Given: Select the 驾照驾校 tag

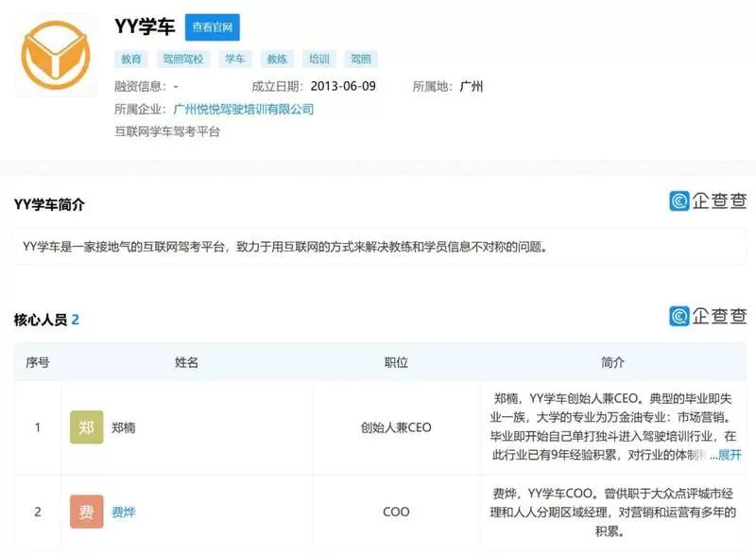Looking at the screenshot, I should [x=183, y=59].
